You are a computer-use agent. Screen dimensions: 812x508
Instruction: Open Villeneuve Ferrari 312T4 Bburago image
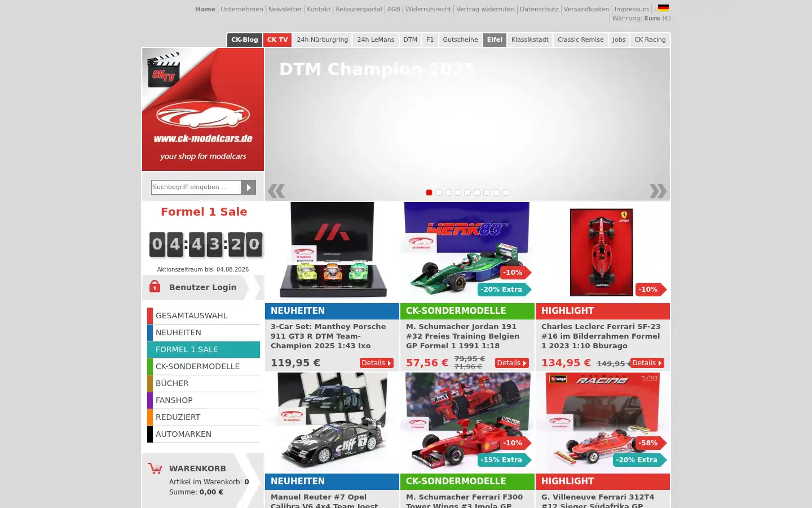coord(603,422)
